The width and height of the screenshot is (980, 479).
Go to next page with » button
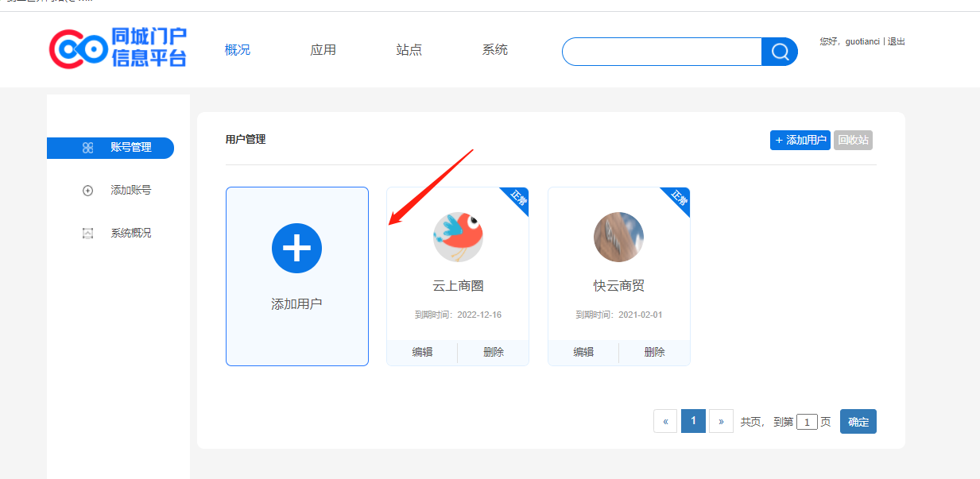(721, 422)
